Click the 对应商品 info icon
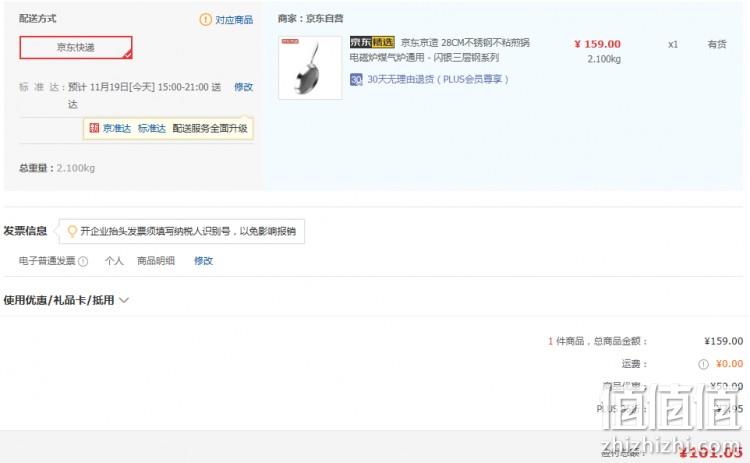 coord(205,20)
